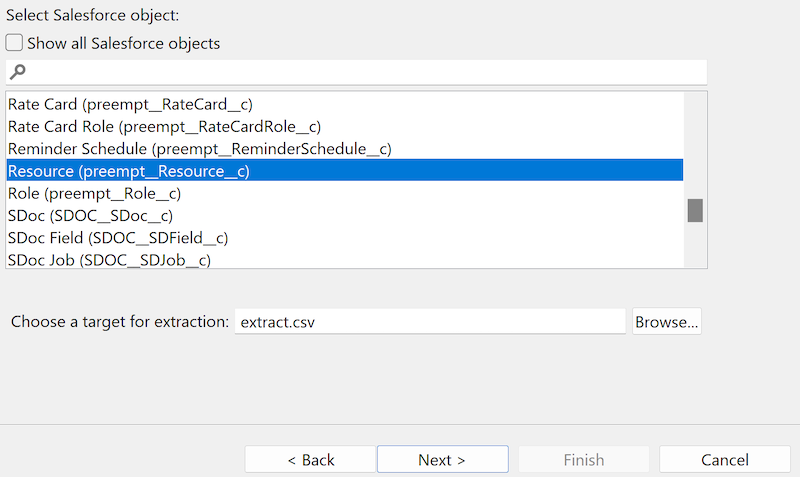Click the extract.csv target field
Screen dimensions: 800x477
[430, 322]
